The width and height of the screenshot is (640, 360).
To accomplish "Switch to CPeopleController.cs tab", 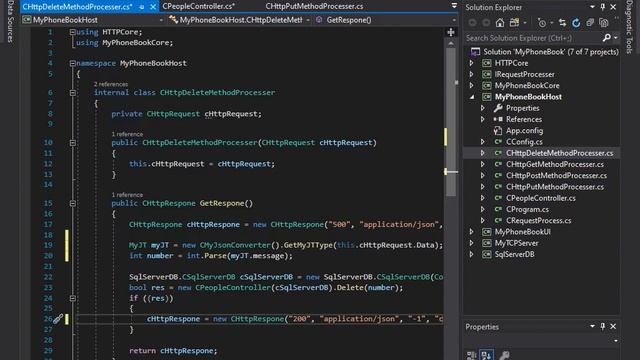I will (x=198, y=6).
